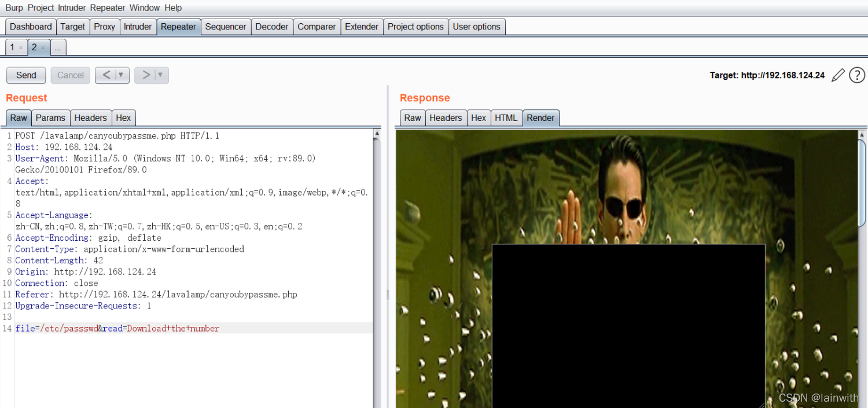868x408 pixels.
Task: Open the Intruder menu
Action: pyautogui.click(x=72, y=8)
